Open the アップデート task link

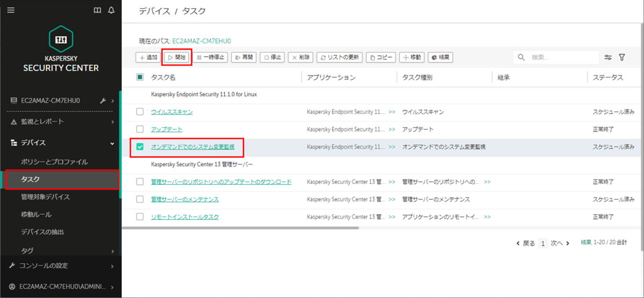(166, 129)
